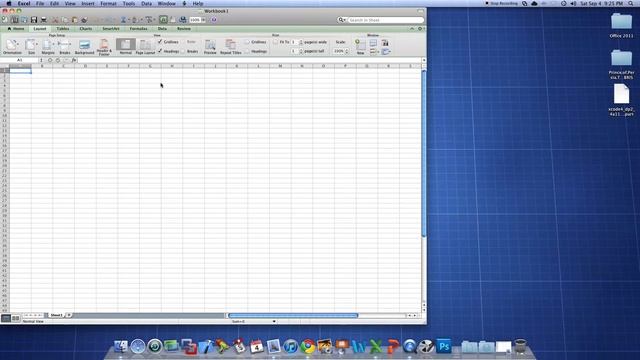
Task: Adjust the pages tall stepper
Action: pos(301,51)
